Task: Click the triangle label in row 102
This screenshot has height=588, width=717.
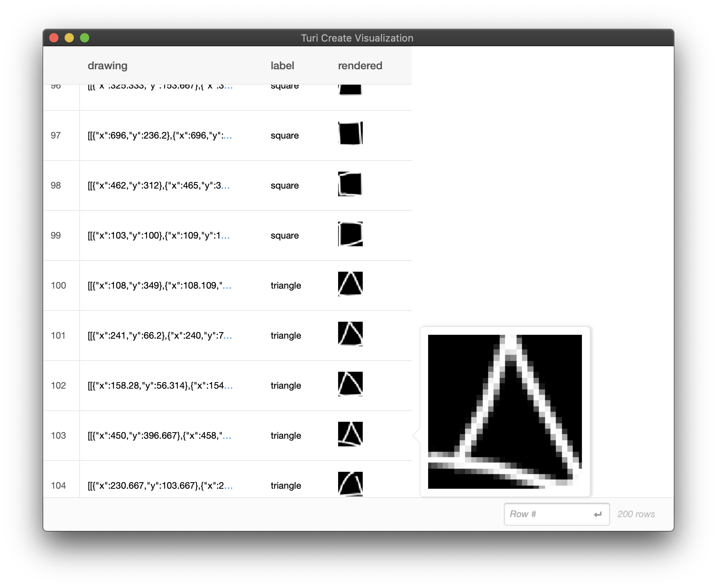Action: pos(286,386)
